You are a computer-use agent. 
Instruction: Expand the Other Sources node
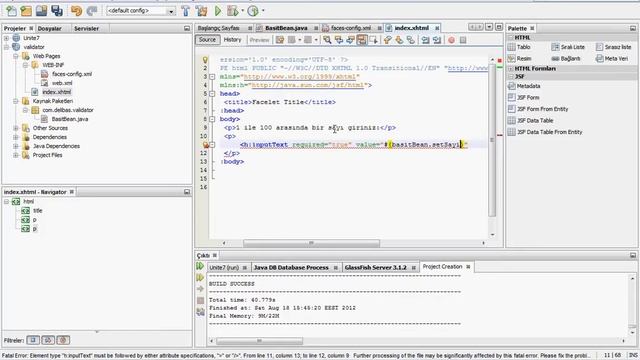pyautogui.click(x=16, y=128)
